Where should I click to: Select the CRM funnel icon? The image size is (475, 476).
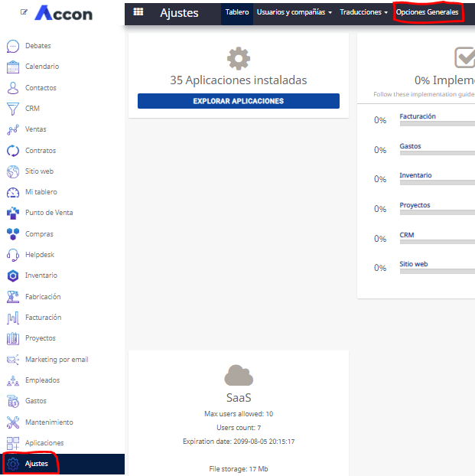[x=13, y=109]
